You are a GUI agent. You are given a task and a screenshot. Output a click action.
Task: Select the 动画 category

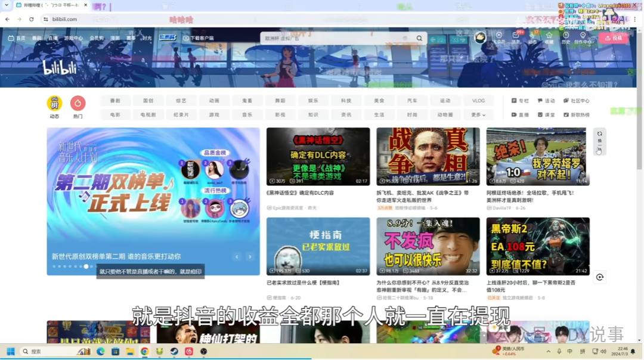click(x=214, y=101)
